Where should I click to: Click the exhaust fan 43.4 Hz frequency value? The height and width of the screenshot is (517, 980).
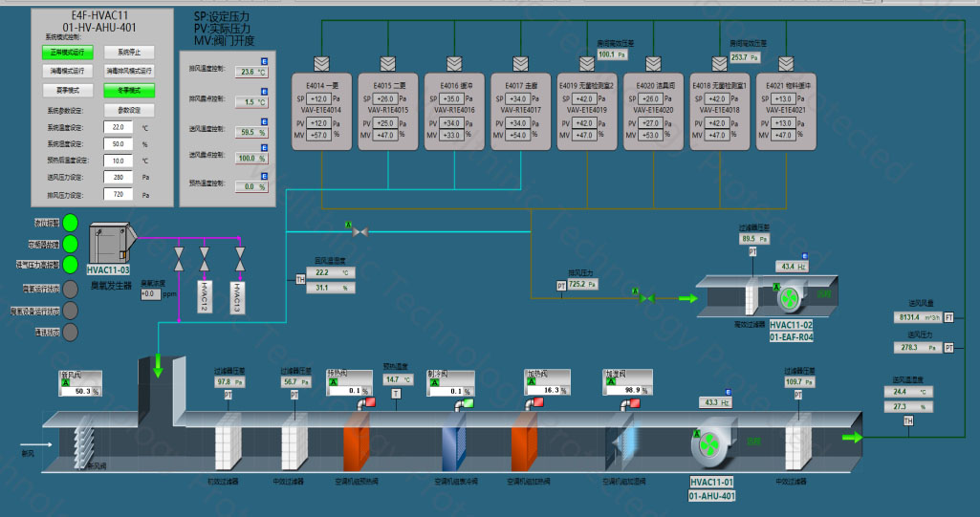792,267
